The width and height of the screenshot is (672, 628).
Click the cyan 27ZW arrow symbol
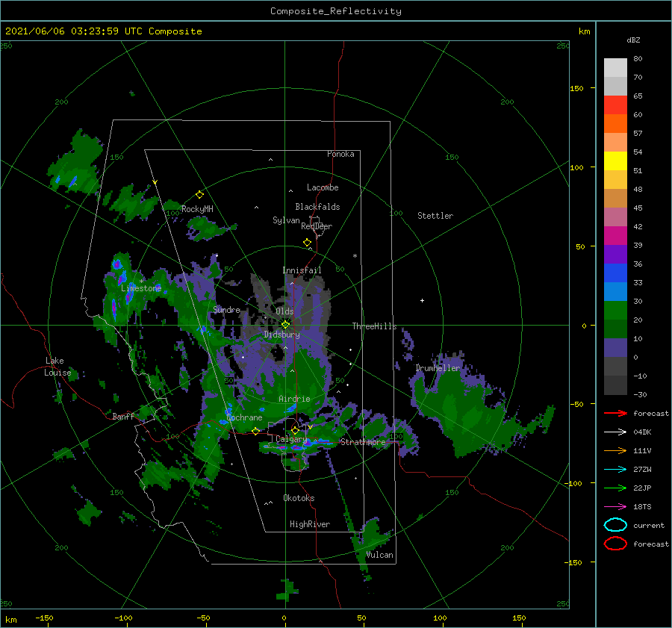tap(615, 470)
